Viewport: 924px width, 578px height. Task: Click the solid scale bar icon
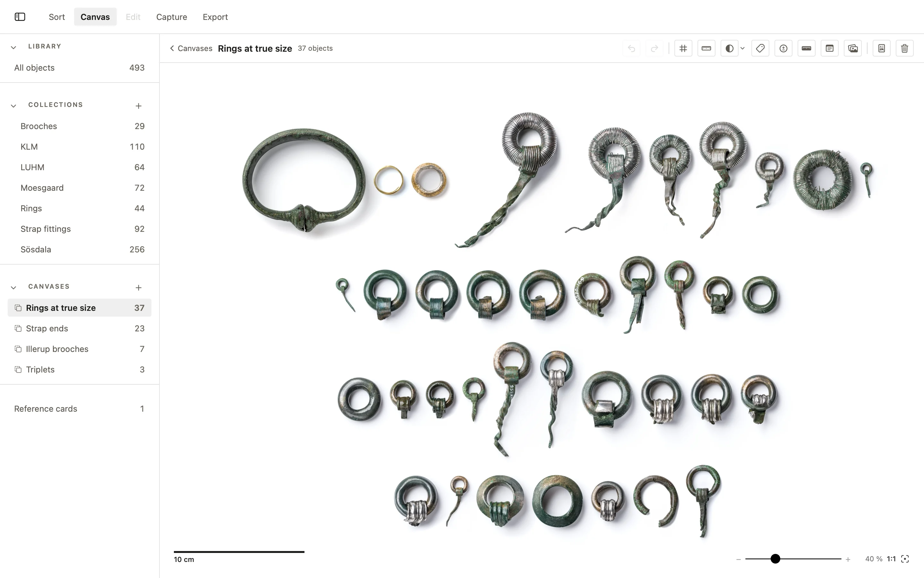point(806,48)
